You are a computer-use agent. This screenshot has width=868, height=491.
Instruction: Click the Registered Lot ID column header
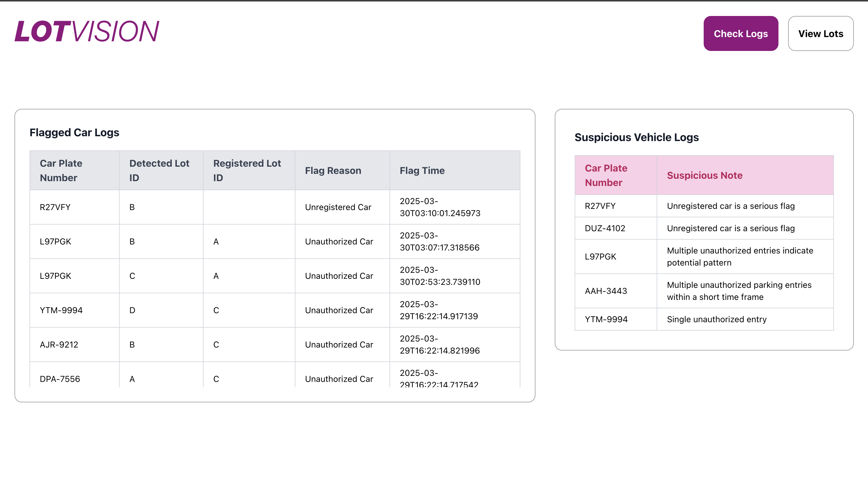[247, 170]
